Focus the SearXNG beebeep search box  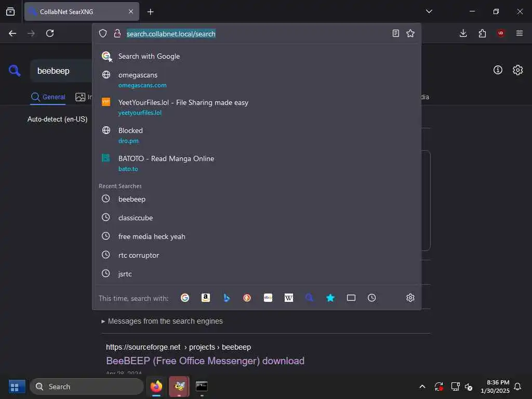[x=61, y=71]
